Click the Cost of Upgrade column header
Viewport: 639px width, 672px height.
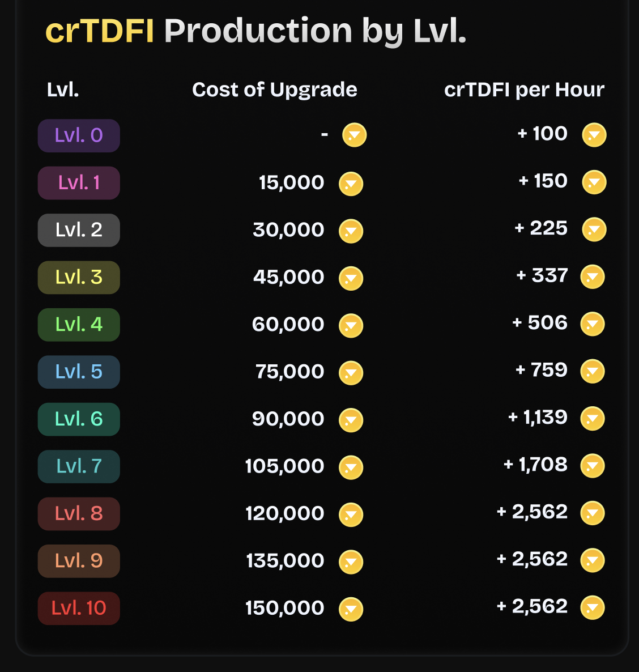pyautogui.click(x=274, y=90)
